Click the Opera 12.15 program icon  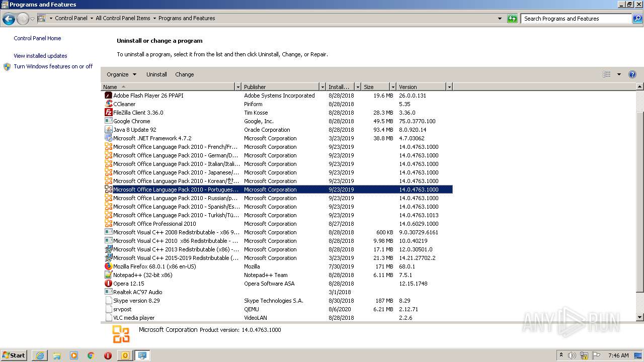tap(108, 284)
